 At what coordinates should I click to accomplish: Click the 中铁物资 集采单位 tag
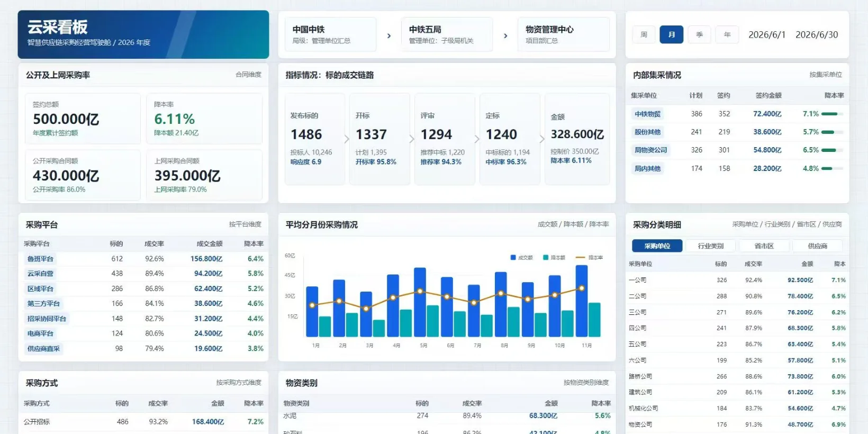647,114
